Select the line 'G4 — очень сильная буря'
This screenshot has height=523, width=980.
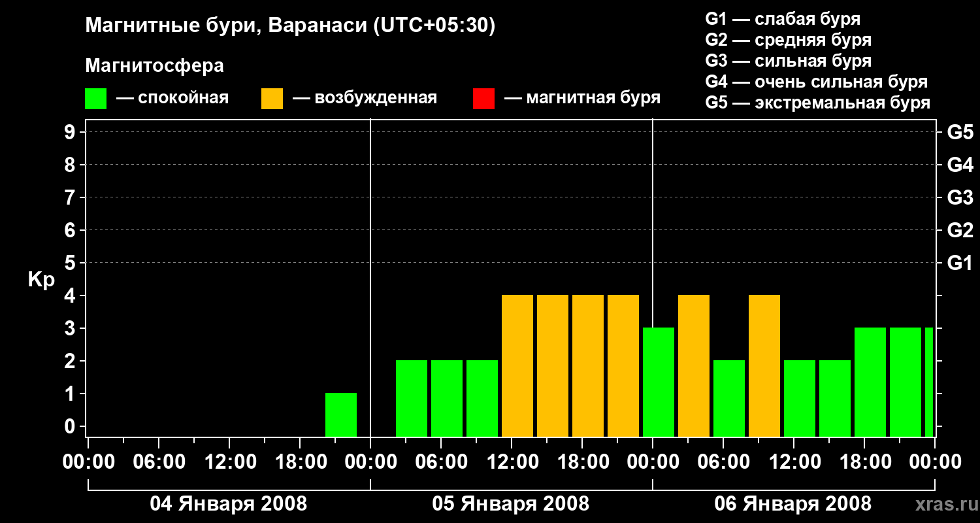(817, 82)
